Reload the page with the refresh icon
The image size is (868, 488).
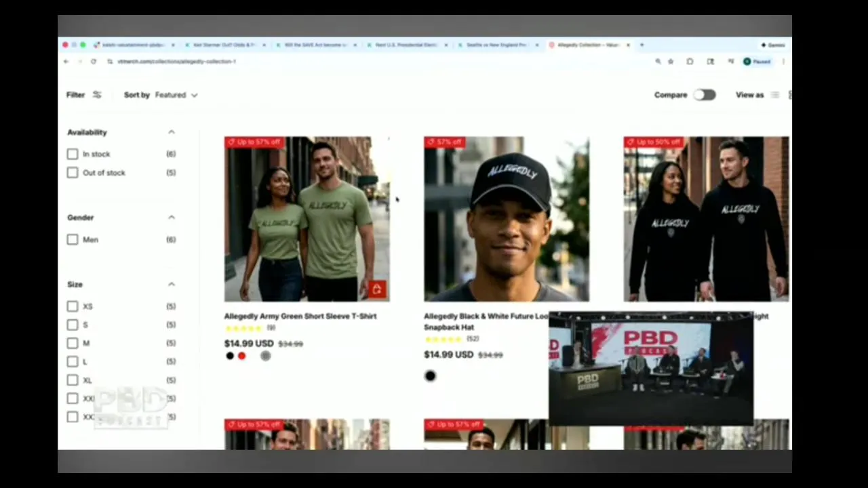click(x=93, y=62)
